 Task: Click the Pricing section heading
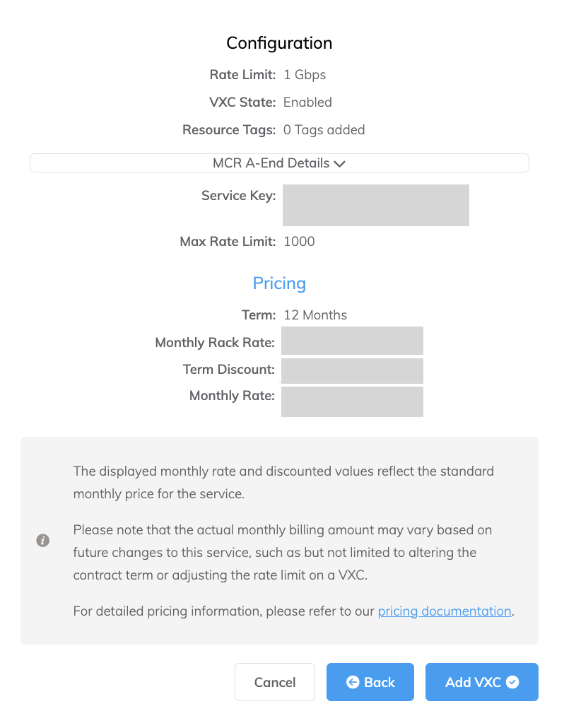pos(279,283)
